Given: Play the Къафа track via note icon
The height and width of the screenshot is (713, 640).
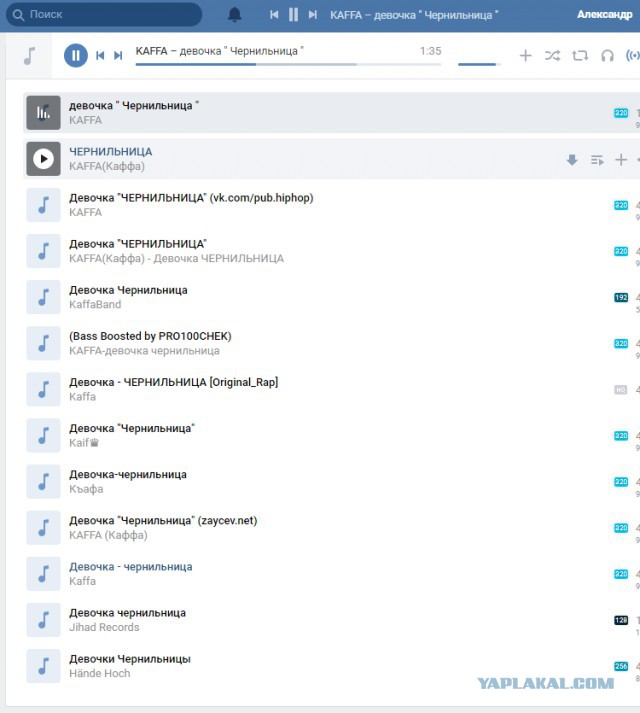Looking at the screenshot, I should (x=43, y=482).
